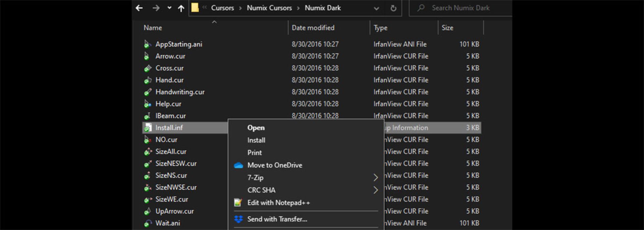Expand the address bar history chevron
Viewport: 644px width, 230px height.
pos(376,8)
